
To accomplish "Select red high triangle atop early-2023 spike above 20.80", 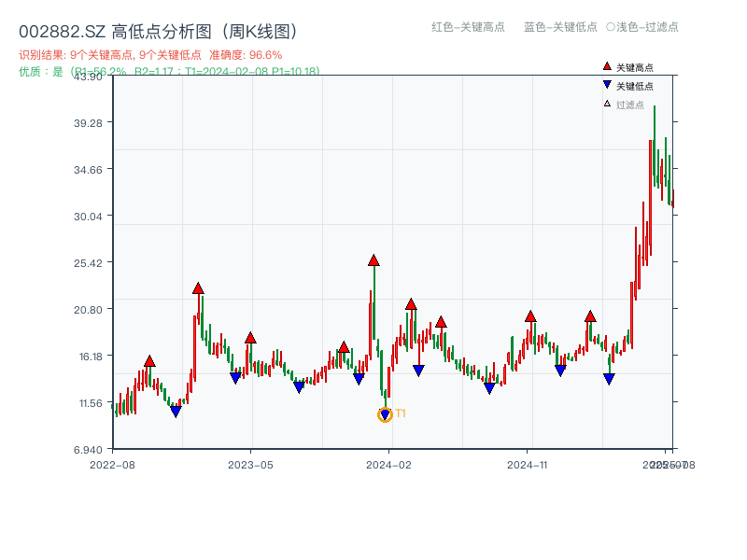I will pyautogui.click(x=198, y=288).
